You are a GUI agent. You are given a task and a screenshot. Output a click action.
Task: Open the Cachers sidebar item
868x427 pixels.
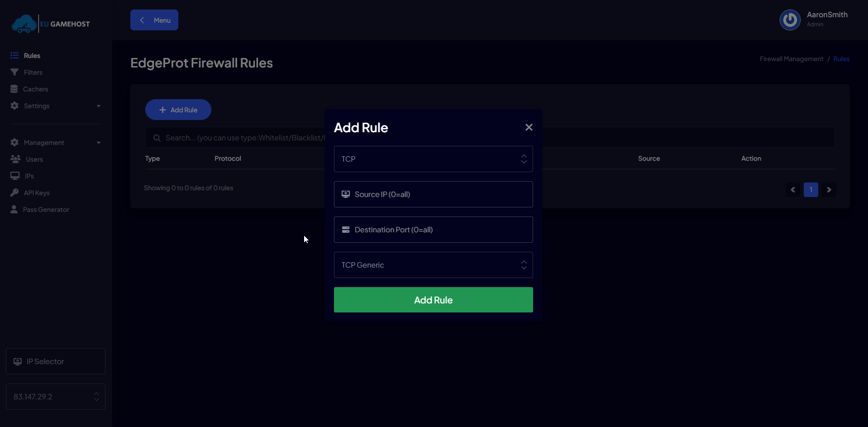(x=35, y=89)
